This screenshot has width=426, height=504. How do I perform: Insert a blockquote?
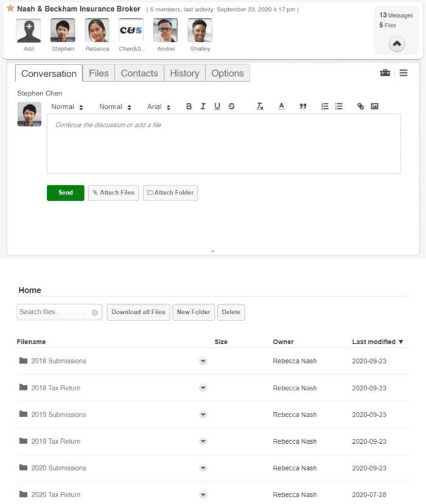[303, 106]
